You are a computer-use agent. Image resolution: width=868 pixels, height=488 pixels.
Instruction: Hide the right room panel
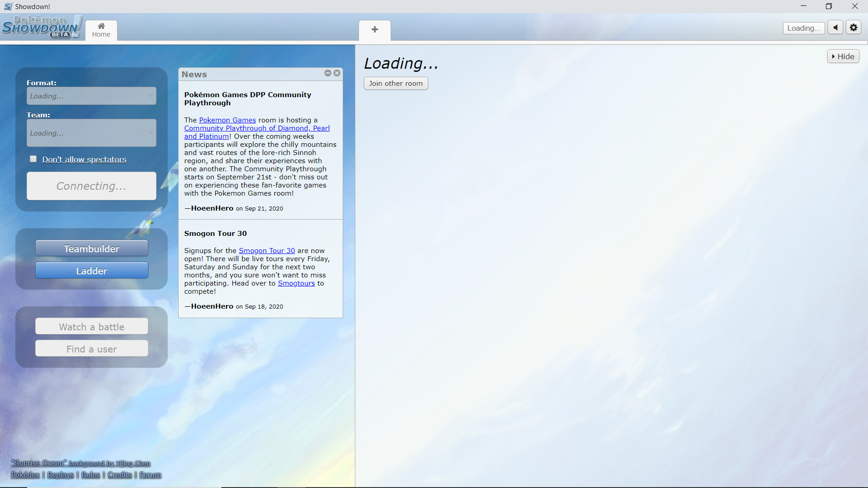pos(843,56)
